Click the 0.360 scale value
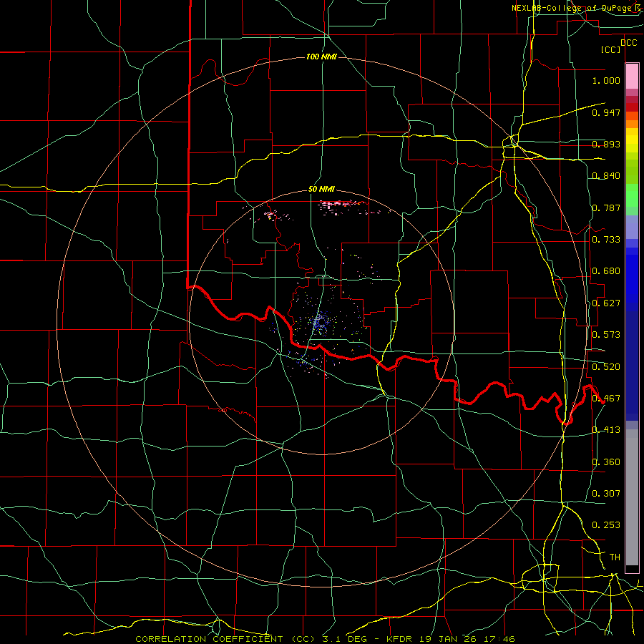The height and width of the screenshot is (644, 644). coord(606,462)
